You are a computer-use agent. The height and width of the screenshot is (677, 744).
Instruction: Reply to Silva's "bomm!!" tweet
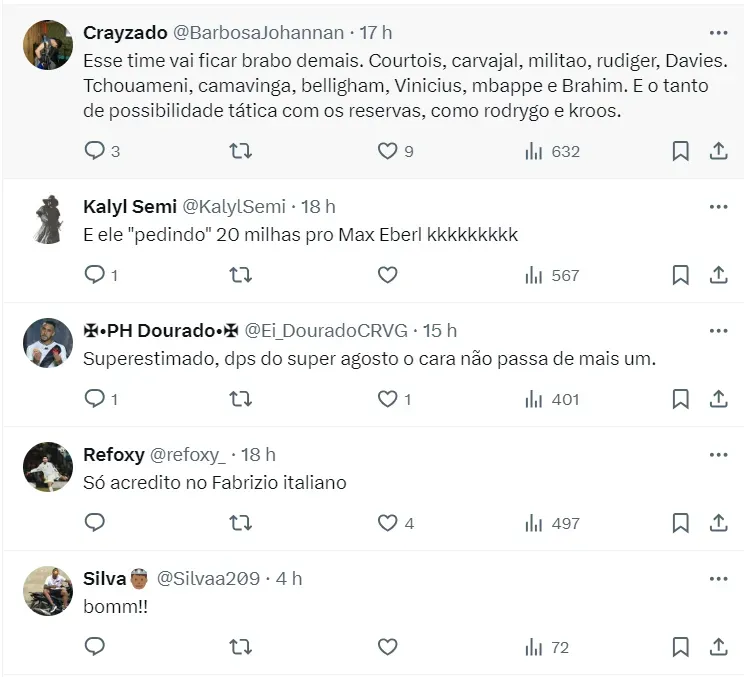point(95,647)
